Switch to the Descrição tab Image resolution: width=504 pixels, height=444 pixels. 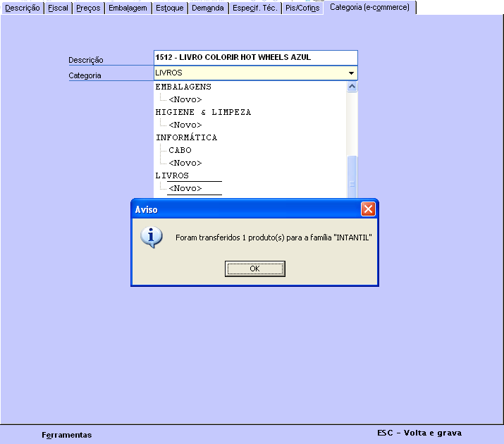coord(23,8)
